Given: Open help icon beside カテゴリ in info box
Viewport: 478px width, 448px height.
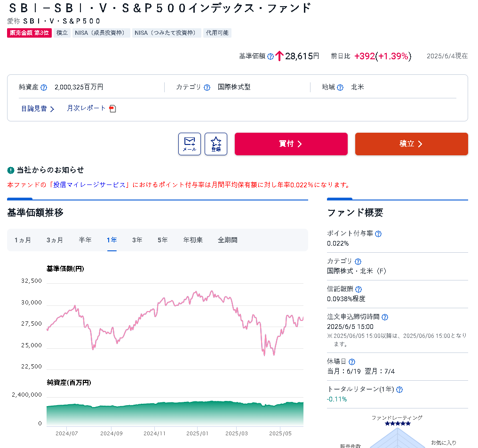Looking at the screenshot, I should [x=207, y=88].
